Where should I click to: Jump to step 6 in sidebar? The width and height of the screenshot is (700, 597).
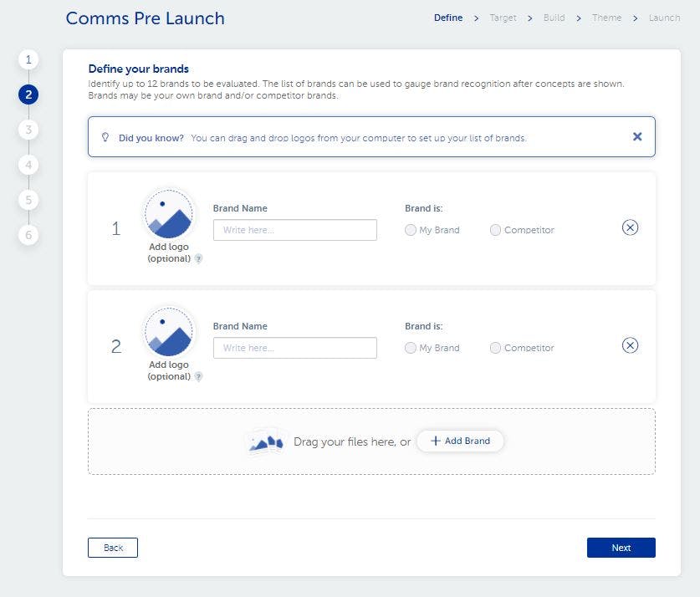28,235
